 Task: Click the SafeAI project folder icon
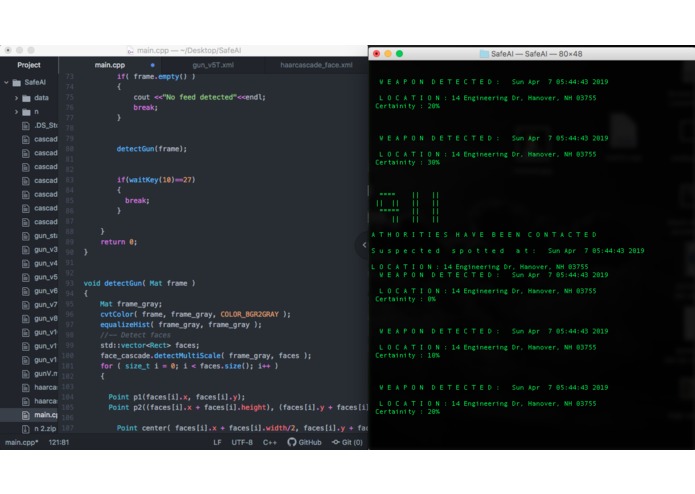[x=17, y=82]
